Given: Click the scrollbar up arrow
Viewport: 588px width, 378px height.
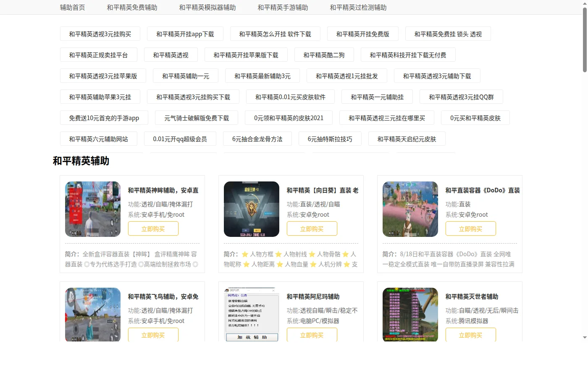Looking at the screenshot, I should point(585,3).
